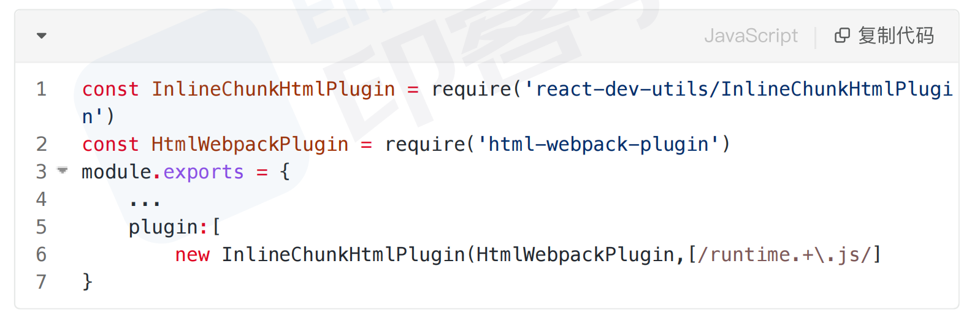Click line number 5 in gutter
This screenshot has height=331, width=980.
[x=41, y=227]
